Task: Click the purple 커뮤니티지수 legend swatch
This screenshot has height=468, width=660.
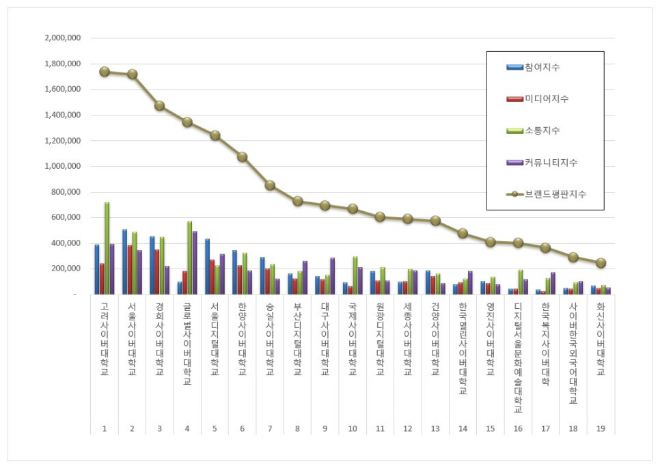Action: pyautogui.click(x=517, y=162)
